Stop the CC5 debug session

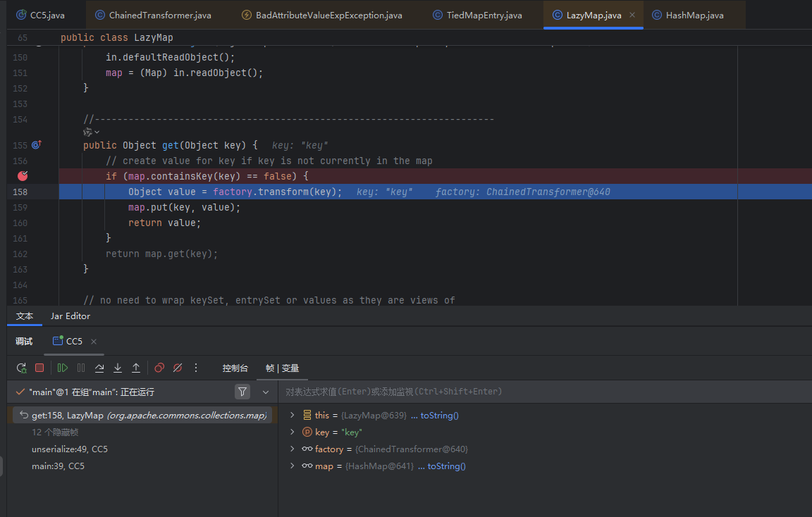pos(39,368)
